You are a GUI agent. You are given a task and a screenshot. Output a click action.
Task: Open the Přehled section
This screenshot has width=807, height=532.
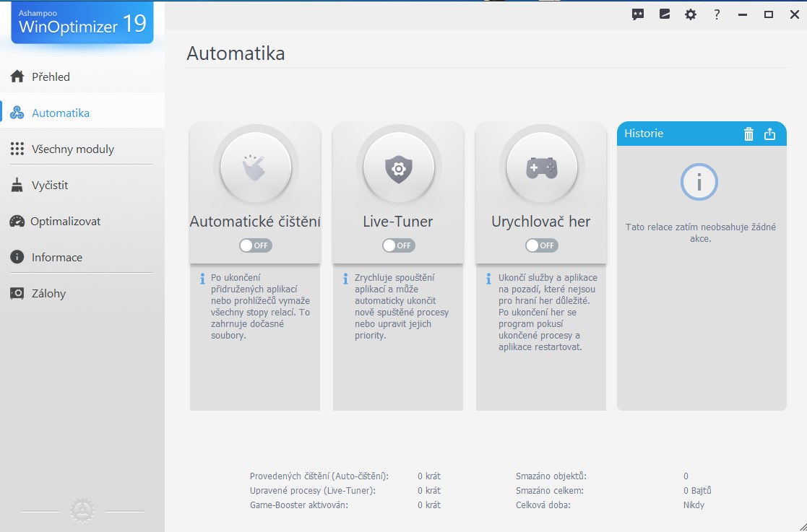coord(51,77)
